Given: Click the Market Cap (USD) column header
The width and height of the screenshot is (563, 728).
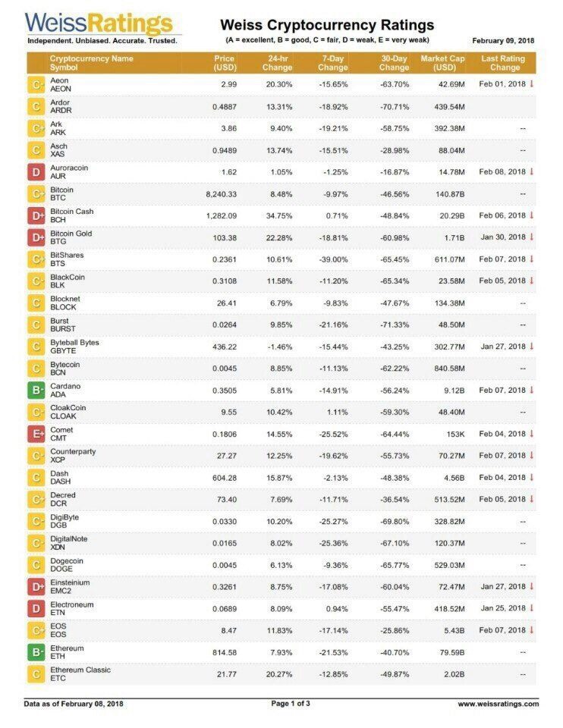Looking at the screenshot, I should [x=442, y=63].
